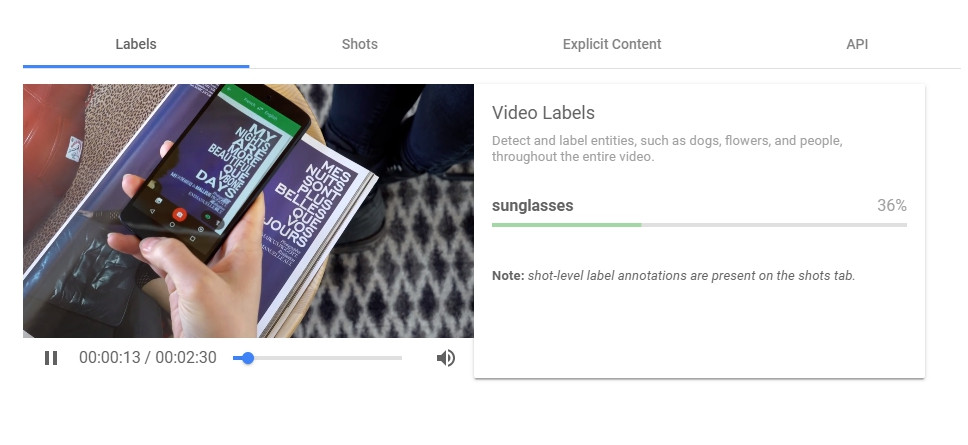The height and width of the screenshot is (445, 968).
Task: Pause the video playback
Action: tap(51, 358)
